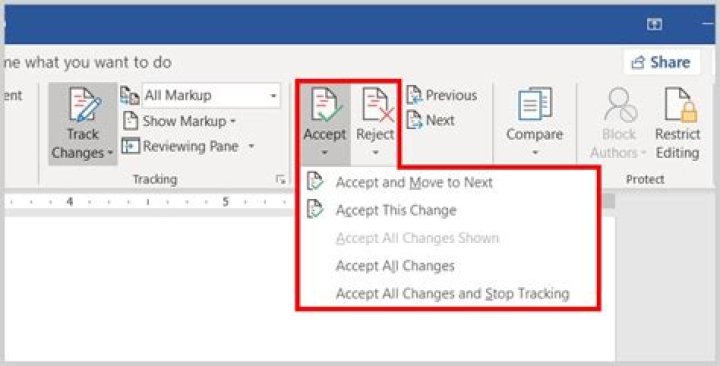Image resolution: width=720 pixels, height=366 pixels.
Task: Open the ribbon display options icon
Action: point(654,25)
